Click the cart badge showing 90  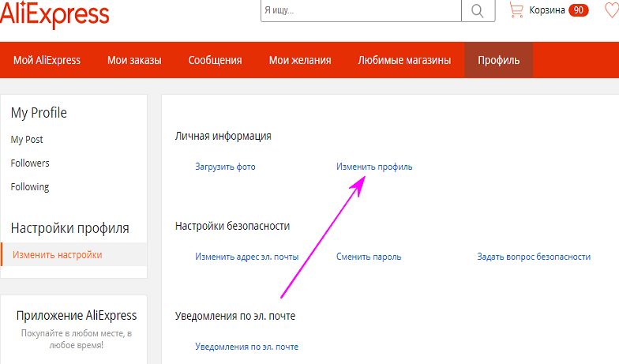[578, 9]
